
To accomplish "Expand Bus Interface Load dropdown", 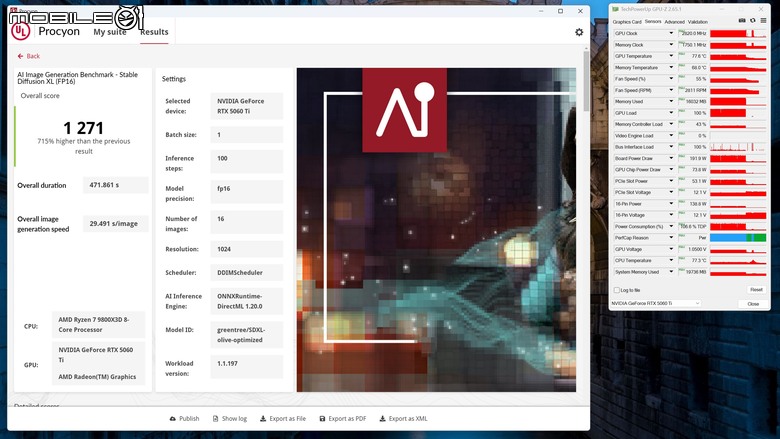I will pos(671,147).
